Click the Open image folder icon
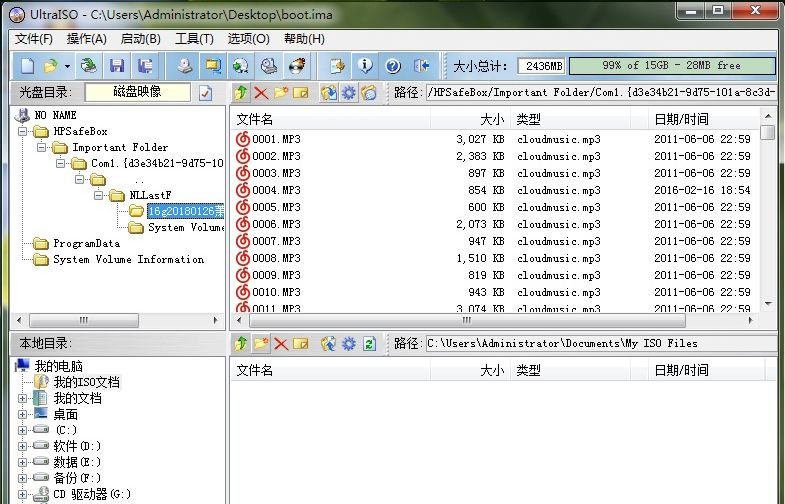785x504 pixels. point(51,66)
